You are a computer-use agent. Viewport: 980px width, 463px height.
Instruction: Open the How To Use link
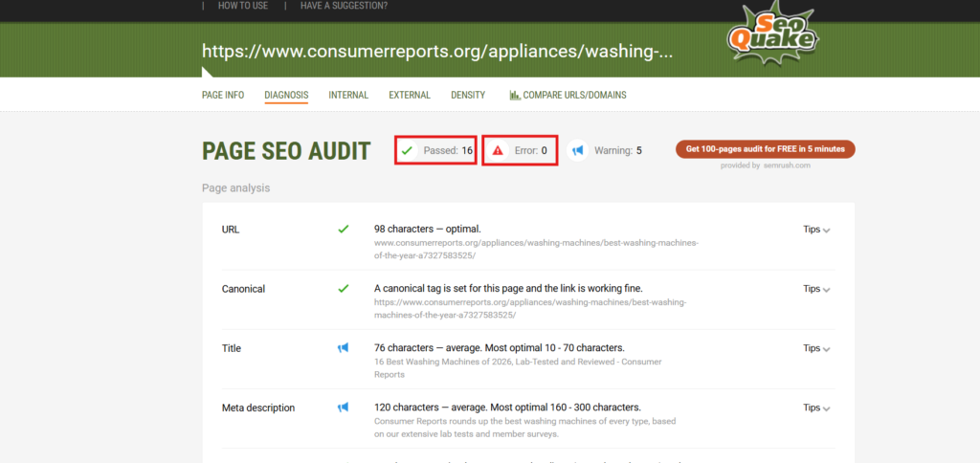coord(243,6)
